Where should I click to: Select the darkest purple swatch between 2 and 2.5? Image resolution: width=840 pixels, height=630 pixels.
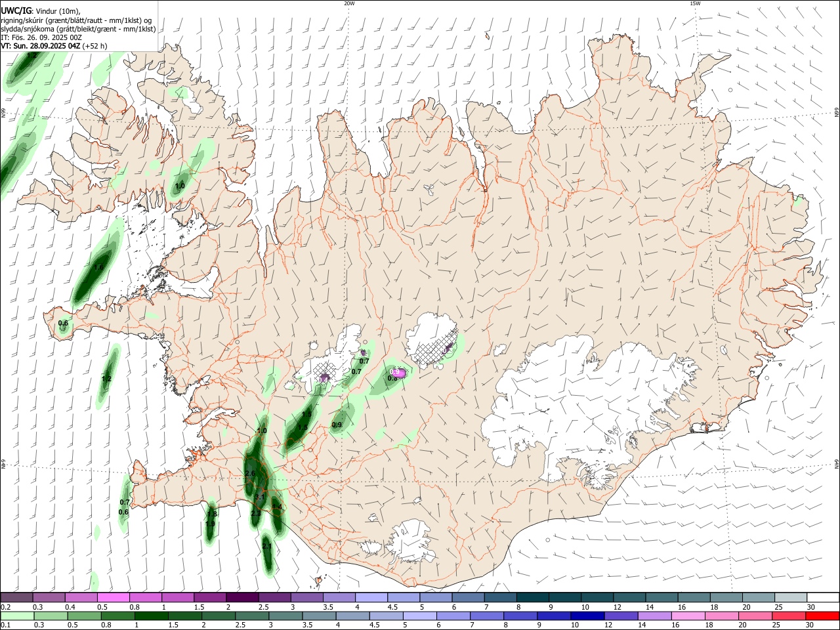click(x=242, y=597)
